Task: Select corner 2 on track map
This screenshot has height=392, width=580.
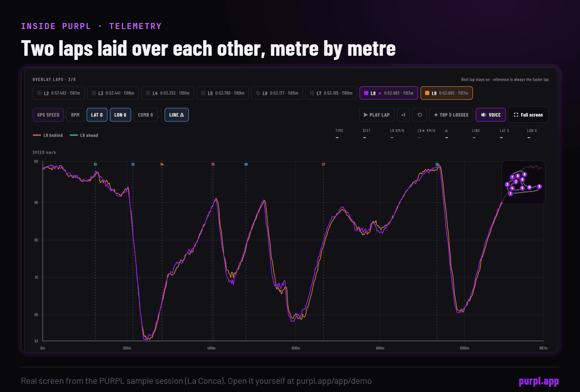Action: tap(507, 184)
